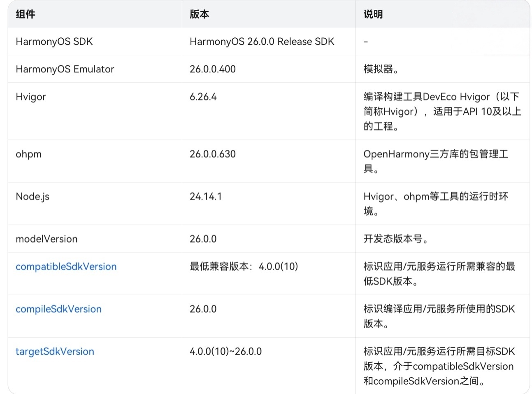Click the targetSdkVersion description about 目标SDK版本
The width and height of the screenshot is (532, 394).
pyautogui.click(x=439, y=366)
